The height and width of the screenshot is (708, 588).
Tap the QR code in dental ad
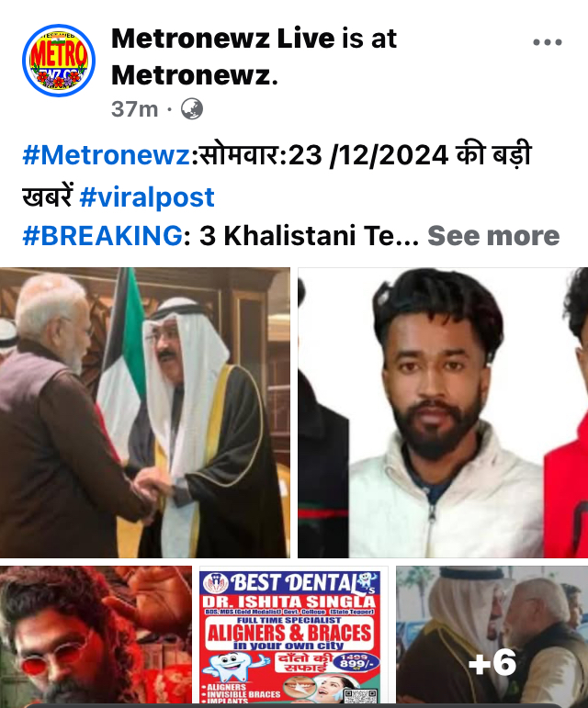(x=359, y=696)
